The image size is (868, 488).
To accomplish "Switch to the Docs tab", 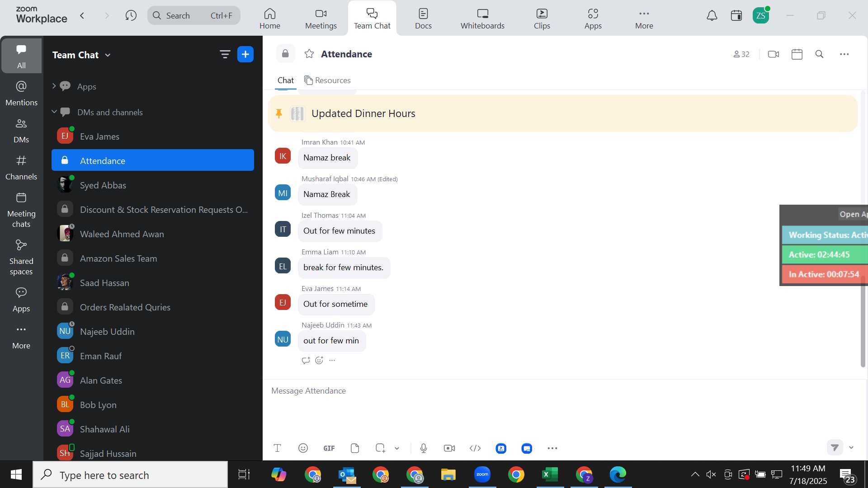I will pyautogui.click(x=423, y=19).
